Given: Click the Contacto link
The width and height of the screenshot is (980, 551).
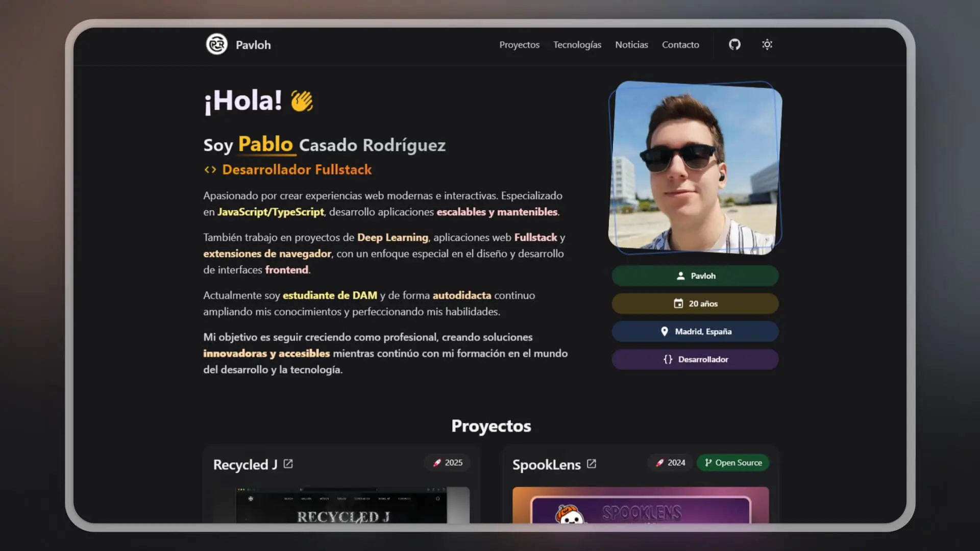Looking at the screenshot, I should coord(680,45).
